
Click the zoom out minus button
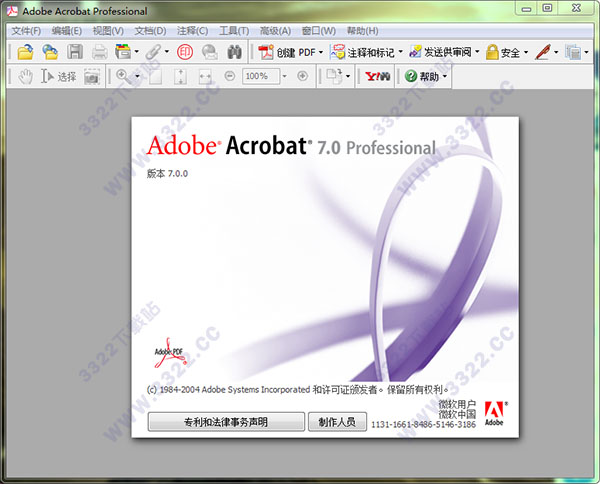(230, 76)
